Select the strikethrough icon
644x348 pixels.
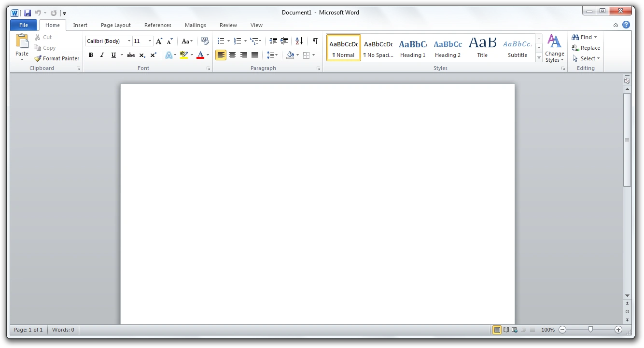tap(130, 55)
